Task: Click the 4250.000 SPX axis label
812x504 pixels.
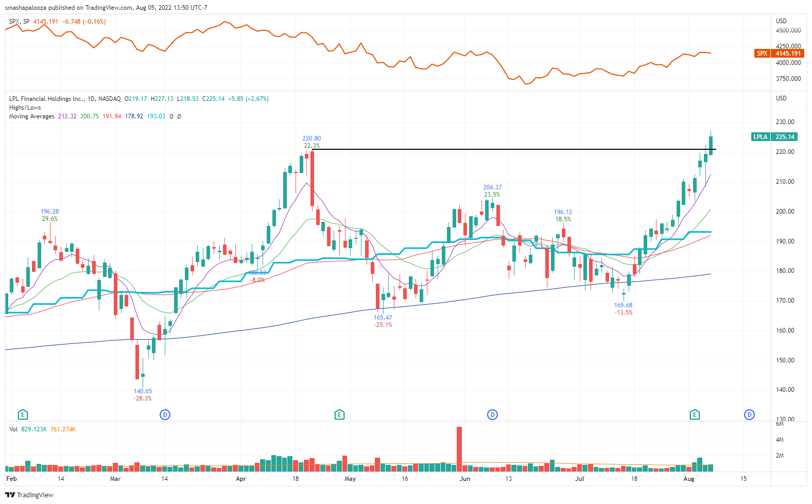Action: 788,46
